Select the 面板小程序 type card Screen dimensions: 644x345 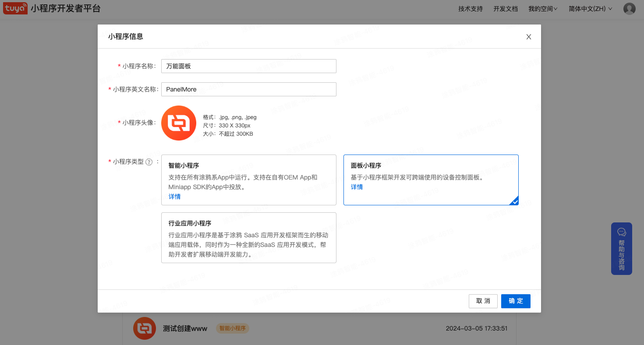[431, 180]
